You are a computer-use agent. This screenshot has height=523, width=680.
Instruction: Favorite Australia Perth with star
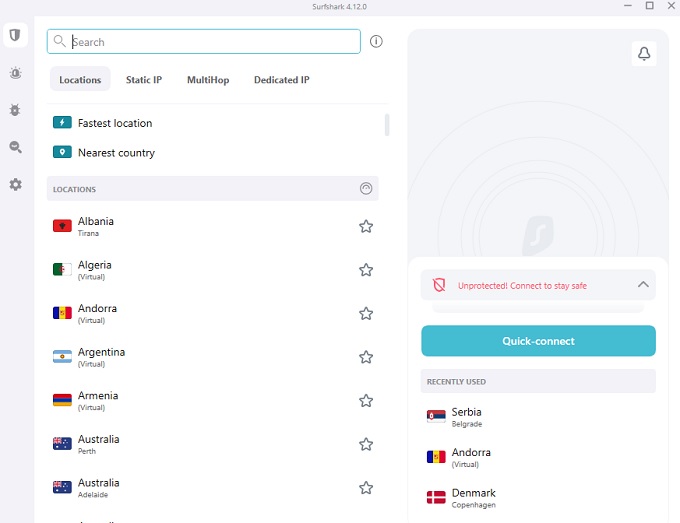[x=366, y=444]
